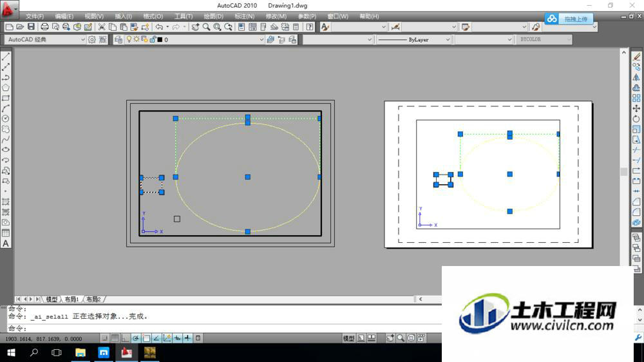644x362 pixels.
Task: Toggle Lineweight display in status bar
Action: coord(187,338)
